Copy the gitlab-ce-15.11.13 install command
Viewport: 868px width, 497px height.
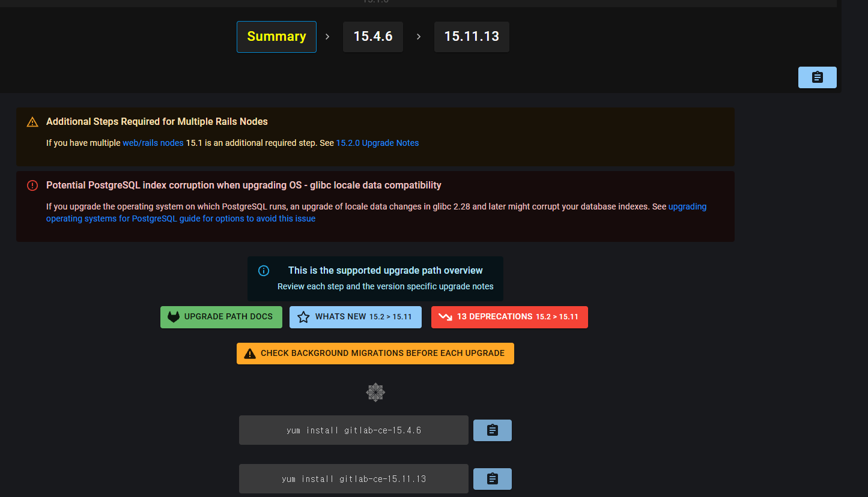493,479
